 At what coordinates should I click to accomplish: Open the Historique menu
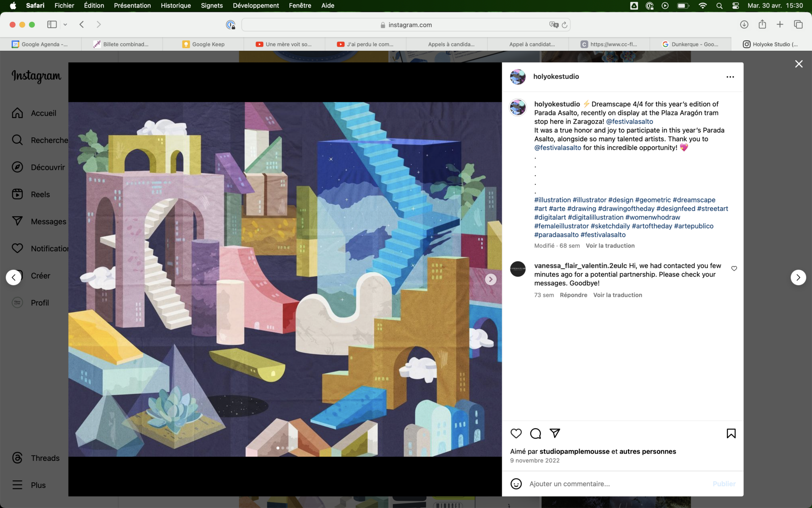(176, 6)
